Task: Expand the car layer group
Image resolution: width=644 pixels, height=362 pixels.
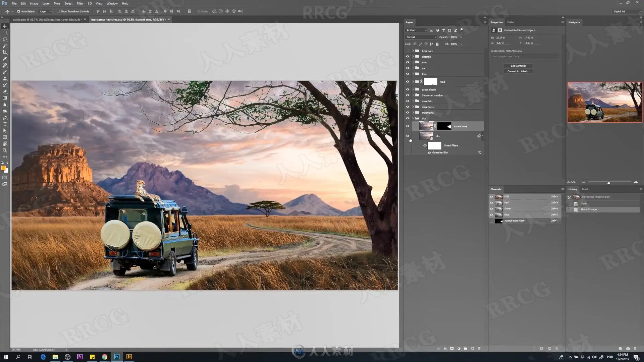Action: pos(413,68)
